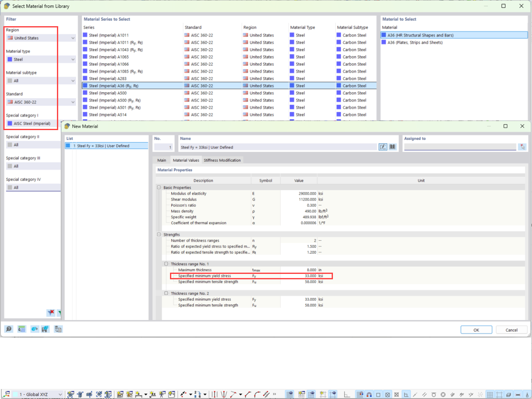Screen dimensions: 532x399
Task: Open the Material subtype dropdown
Action: (x=41, y=81)
